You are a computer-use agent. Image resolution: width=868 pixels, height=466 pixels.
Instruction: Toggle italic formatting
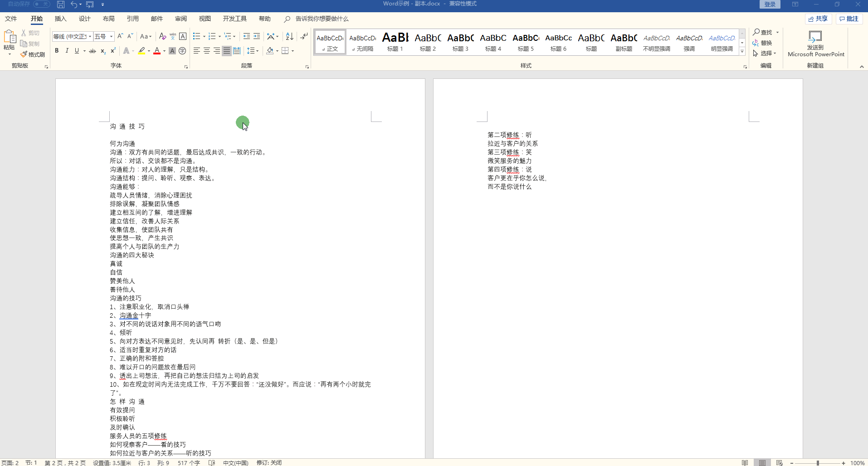67,51
